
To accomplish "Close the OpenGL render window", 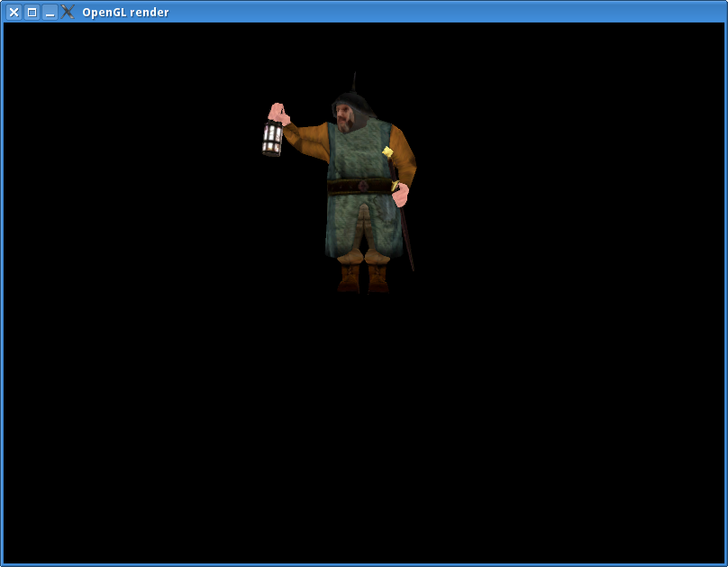I will pyautogui.click(x=14, y=13).
